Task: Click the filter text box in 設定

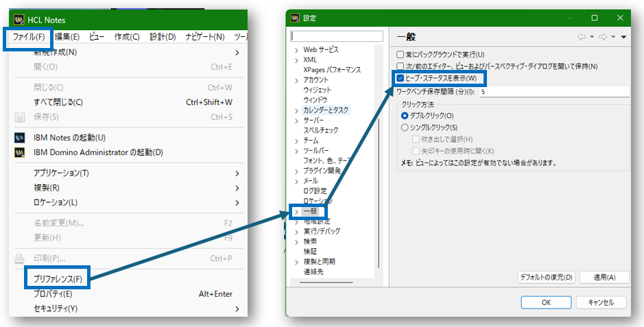Action: coord(337,36)
